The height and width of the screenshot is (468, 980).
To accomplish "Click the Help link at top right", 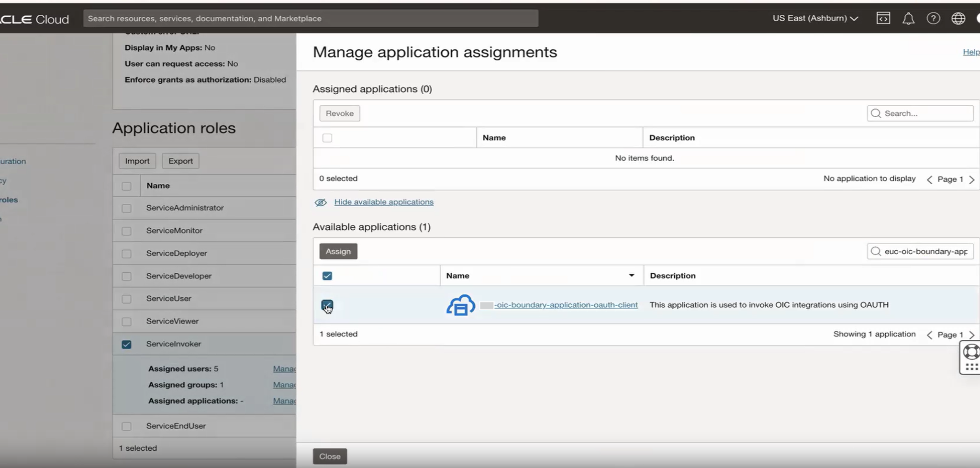I will (971, 52).
